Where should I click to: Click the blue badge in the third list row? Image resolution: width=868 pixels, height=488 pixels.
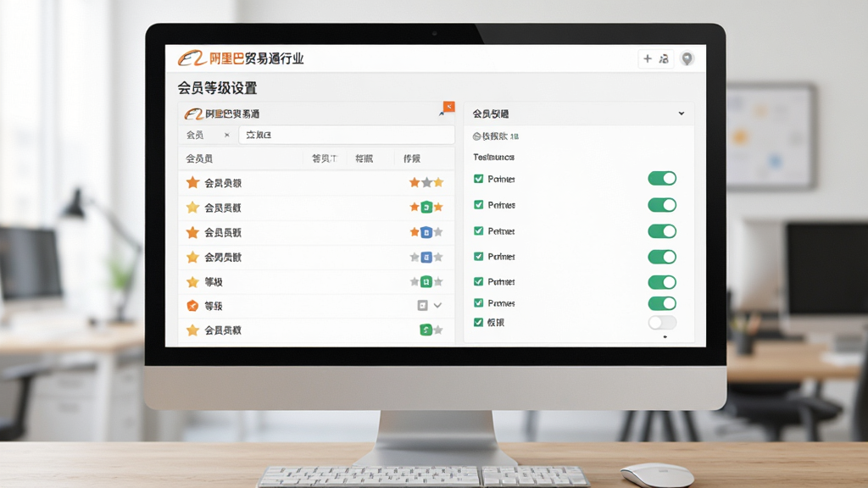coord(426,232)
